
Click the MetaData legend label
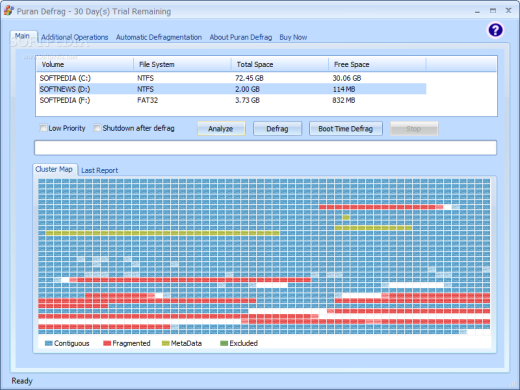pos(186,343)
